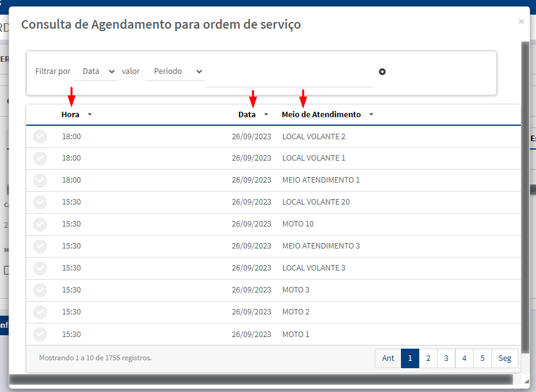Click the 18:00 time for LOCAL VOLANTE 2
This screenshot has width=536, height=392.
click(72, 137)
